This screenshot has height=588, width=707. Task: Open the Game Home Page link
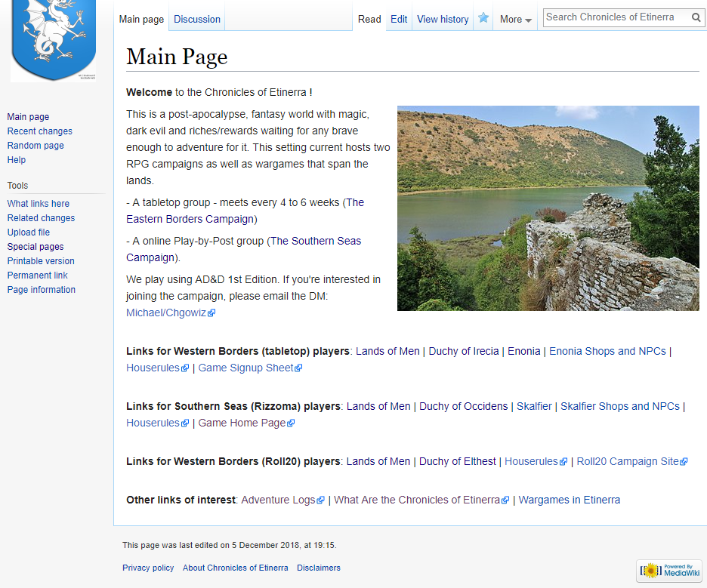click(x=246, y=423)
